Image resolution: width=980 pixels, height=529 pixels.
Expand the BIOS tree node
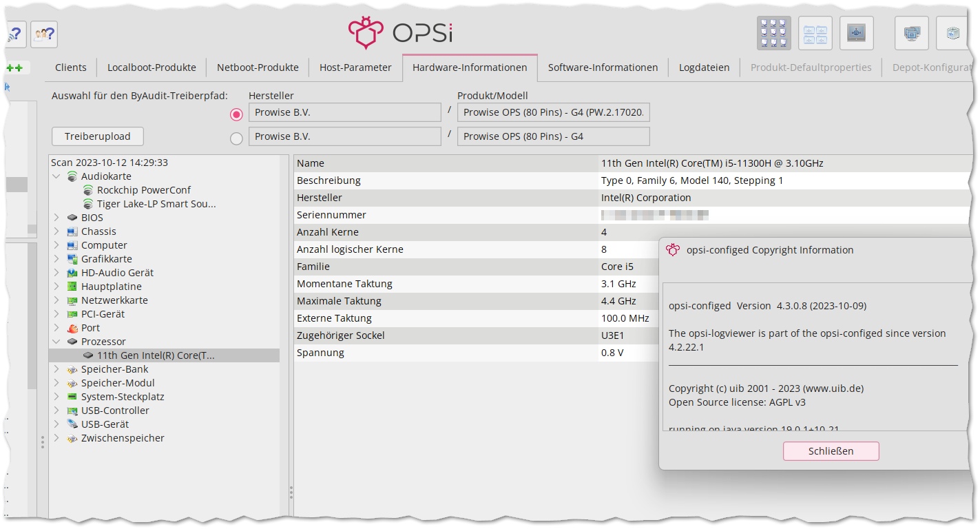(x=56, y=218)
